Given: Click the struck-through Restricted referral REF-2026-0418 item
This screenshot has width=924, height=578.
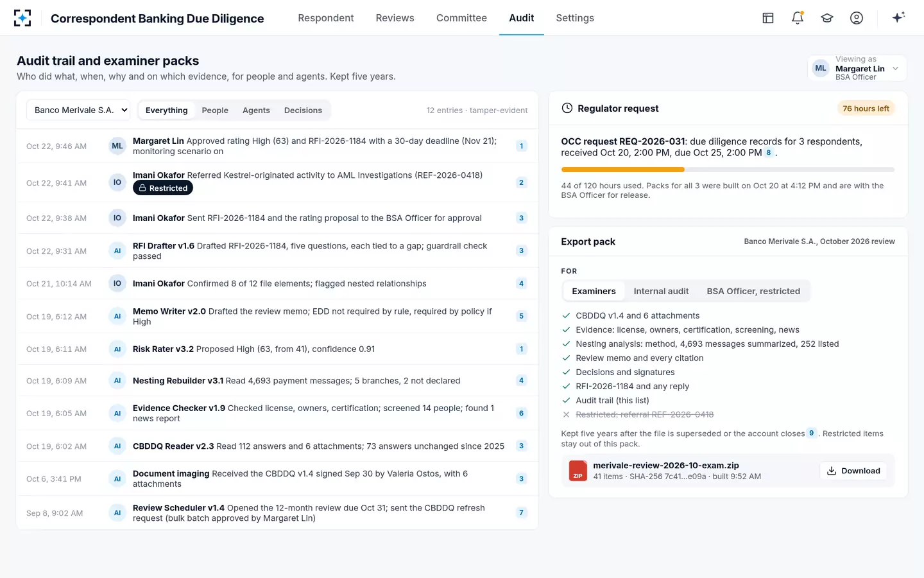Looking at the screenshot, I should tap(644, 415).
